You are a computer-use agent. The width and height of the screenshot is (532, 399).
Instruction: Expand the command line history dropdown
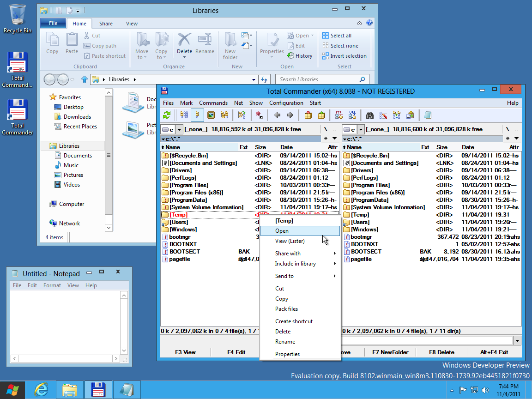517,340
